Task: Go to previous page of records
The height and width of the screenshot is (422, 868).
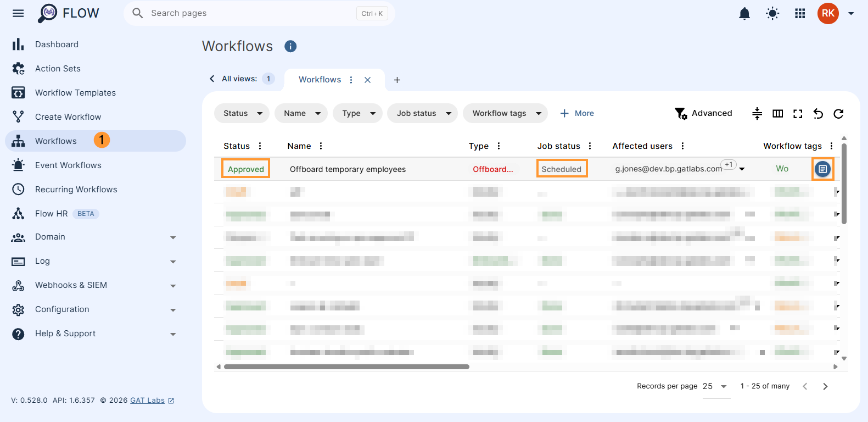Action: coord(805,386)
